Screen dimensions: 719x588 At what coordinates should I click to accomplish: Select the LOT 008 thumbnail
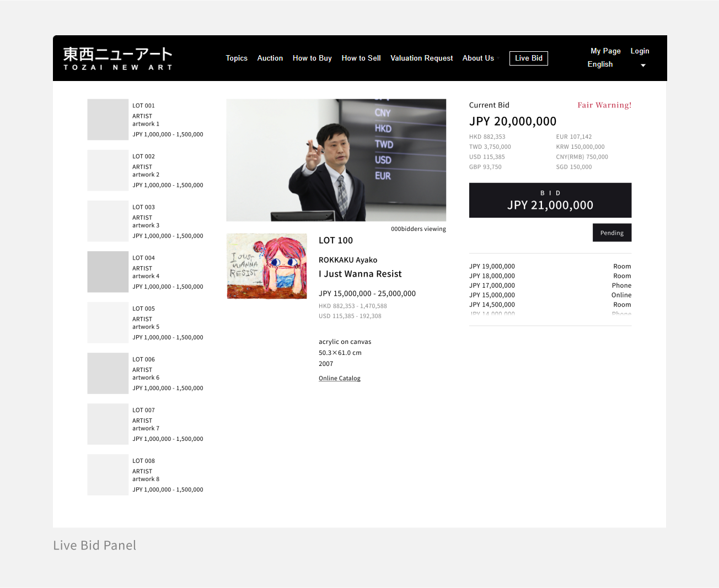[108, 474]
